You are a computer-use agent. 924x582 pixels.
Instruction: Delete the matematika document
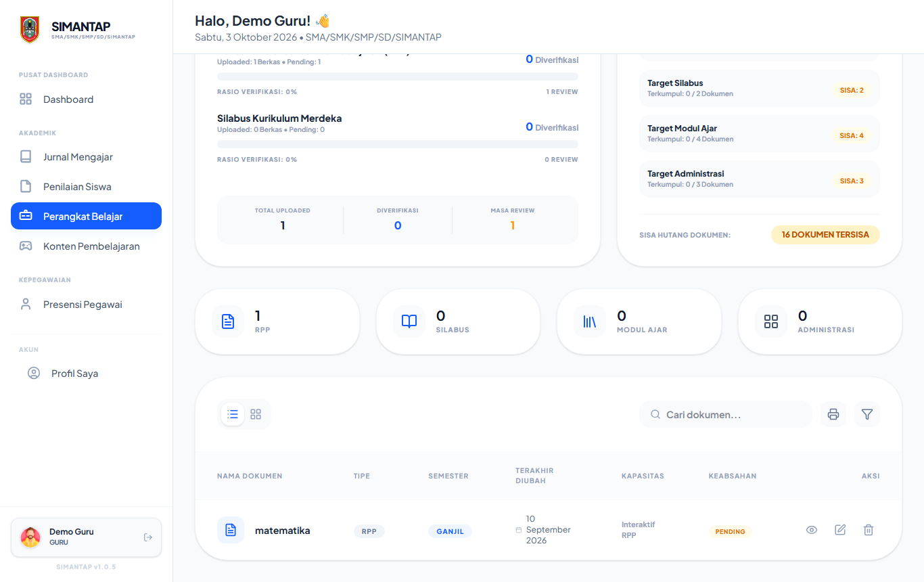(x=869, y=530)
